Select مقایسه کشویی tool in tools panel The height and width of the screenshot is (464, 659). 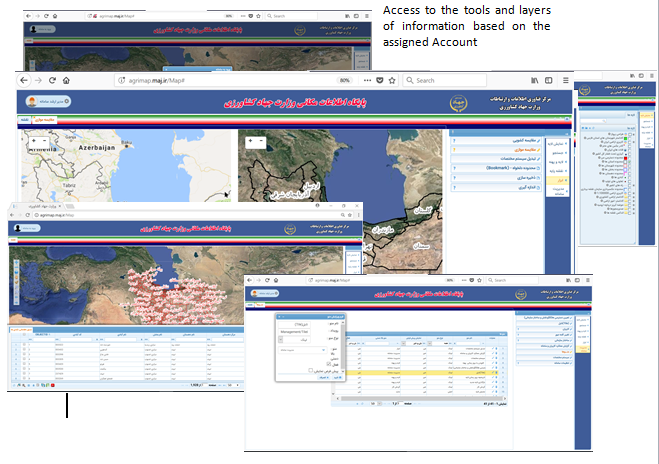pos(496,141)
